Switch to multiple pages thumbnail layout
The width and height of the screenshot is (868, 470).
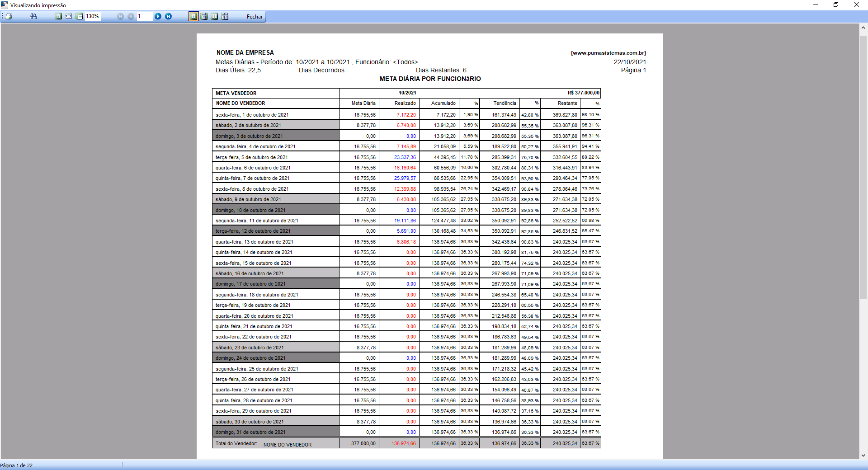225,16
